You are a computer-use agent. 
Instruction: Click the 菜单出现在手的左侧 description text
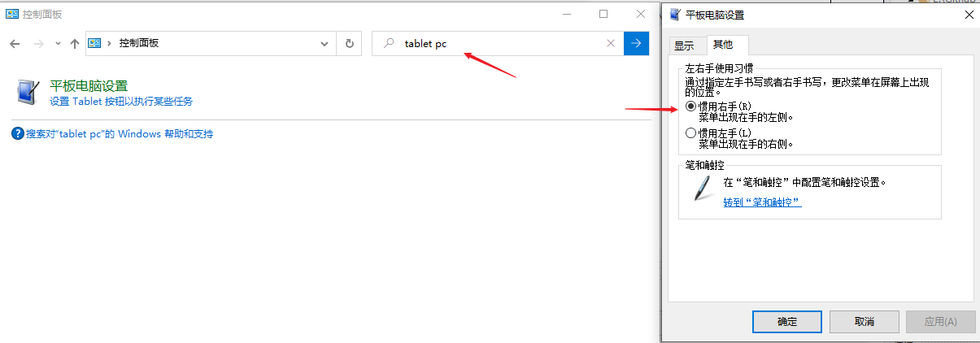(x=746, y=117)
